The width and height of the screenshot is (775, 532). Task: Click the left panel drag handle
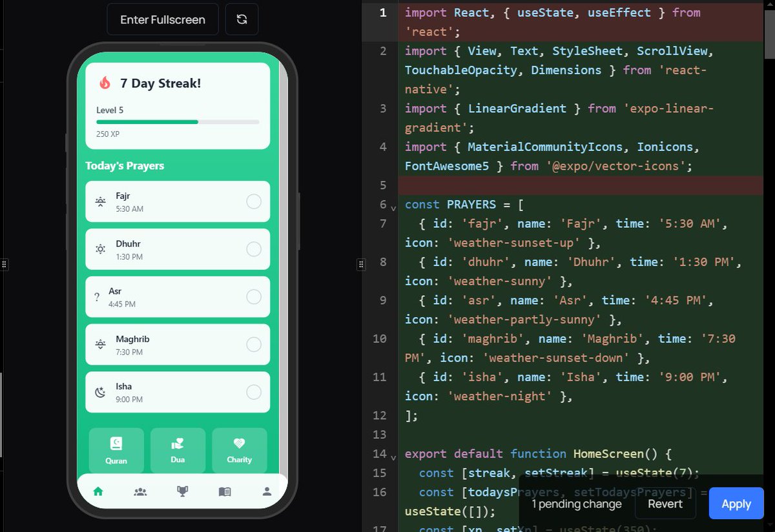coord(5,264)
